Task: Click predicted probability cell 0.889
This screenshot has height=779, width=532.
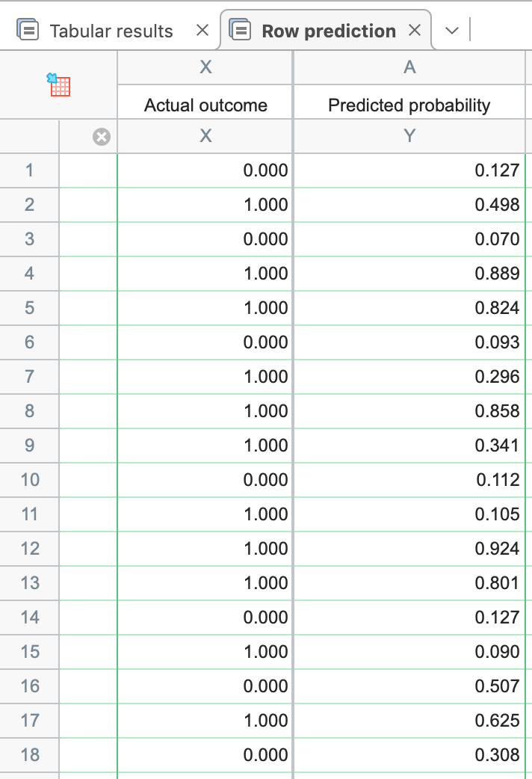Action: tap(409, 274)
